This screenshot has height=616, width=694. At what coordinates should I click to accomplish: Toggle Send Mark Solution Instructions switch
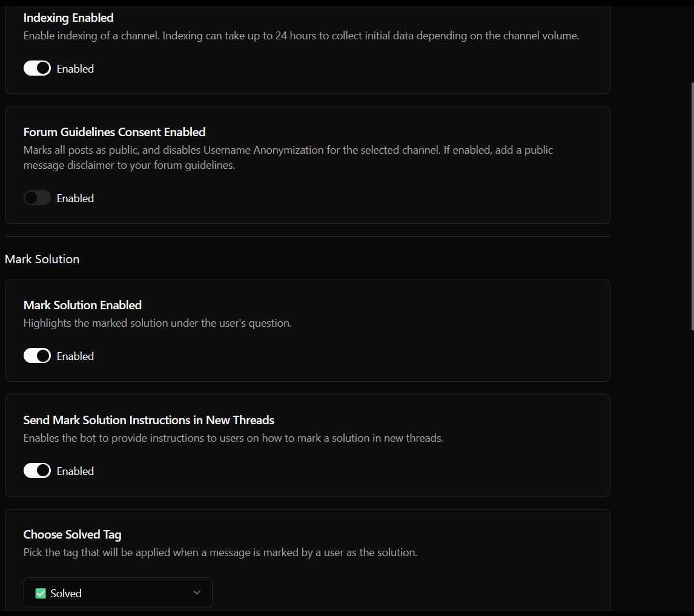[37, 471]
